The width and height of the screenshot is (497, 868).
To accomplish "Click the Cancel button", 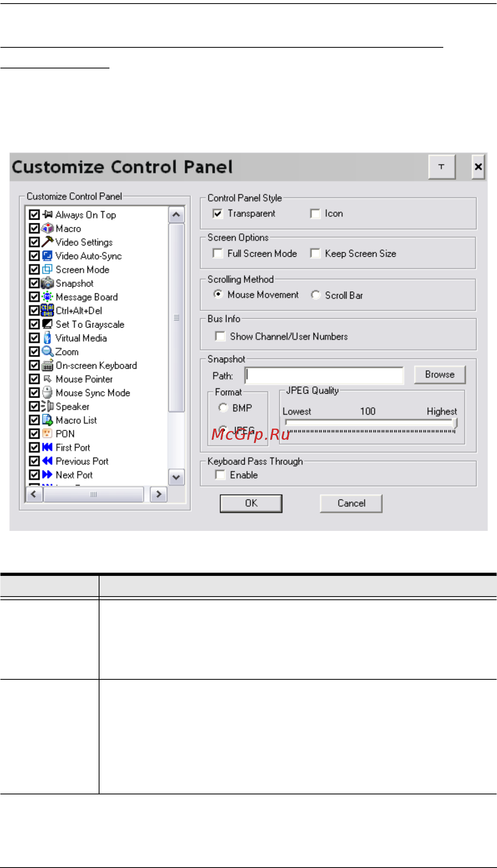I will coord(351,503).
